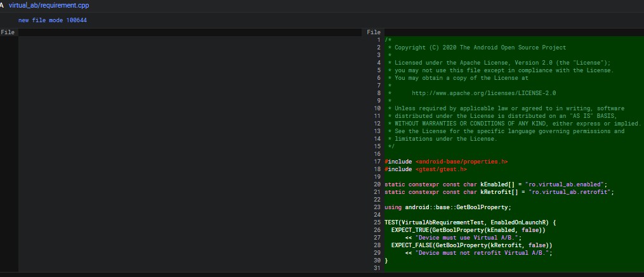Select line number 17 for the properties.h include
This screenshot has height=277, width=644.
click(377, 162)
